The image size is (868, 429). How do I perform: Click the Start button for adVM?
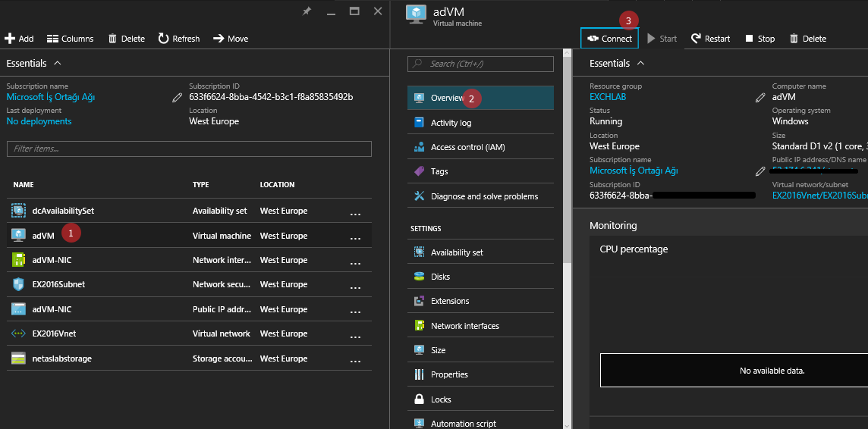(662, 39)
